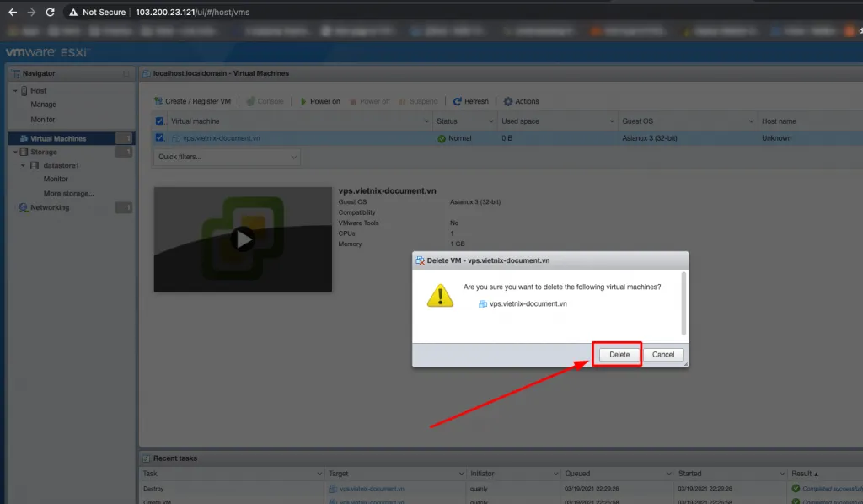The height and width of the screenshot is (504, 863).
Task: Open the Started column dropdown in Recent tasks
Action: point(782,474)
